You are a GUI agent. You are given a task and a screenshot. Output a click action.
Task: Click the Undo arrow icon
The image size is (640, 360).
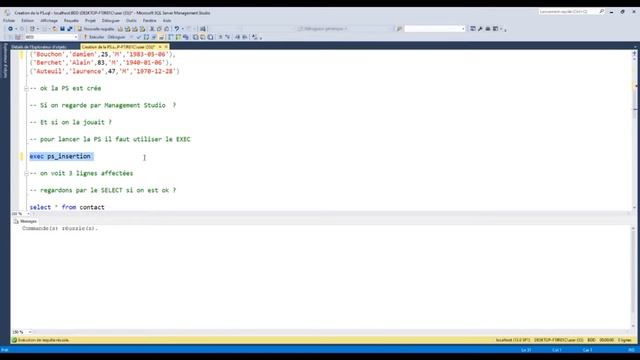click(x=177, y=29)
